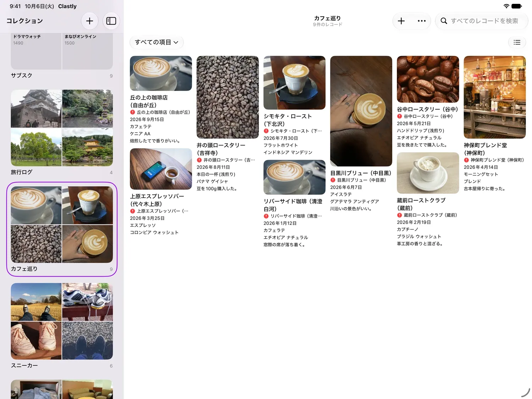Click the red alert icon for 丘の上の珈琲店
This screenshot has width=532, height=399.
[x=133, y=112]
